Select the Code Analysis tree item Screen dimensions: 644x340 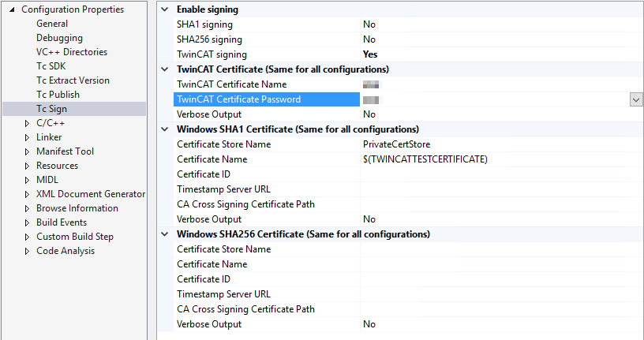coord(66,251)
